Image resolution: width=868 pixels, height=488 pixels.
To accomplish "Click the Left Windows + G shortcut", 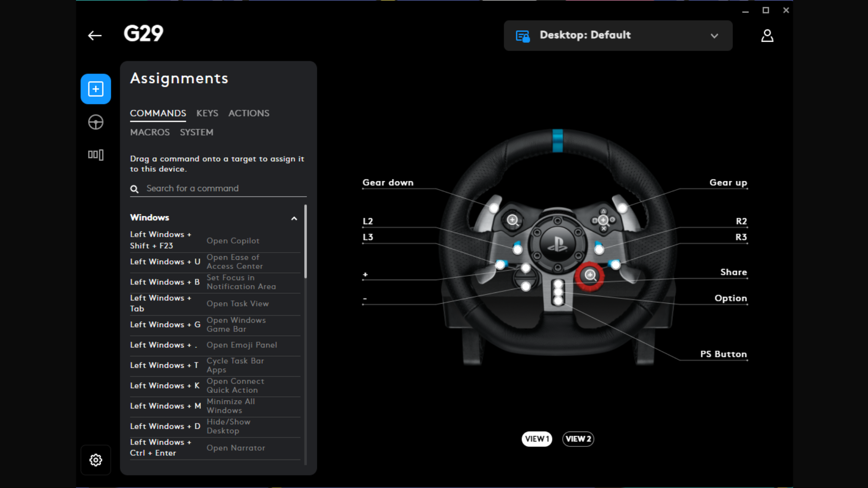I will click(165, 324).
